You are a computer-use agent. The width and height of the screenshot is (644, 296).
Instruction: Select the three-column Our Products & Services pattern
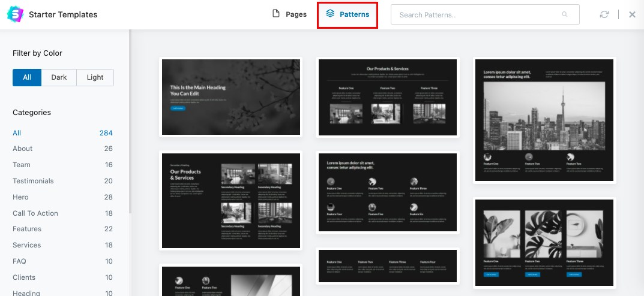(x=387, y=97)
